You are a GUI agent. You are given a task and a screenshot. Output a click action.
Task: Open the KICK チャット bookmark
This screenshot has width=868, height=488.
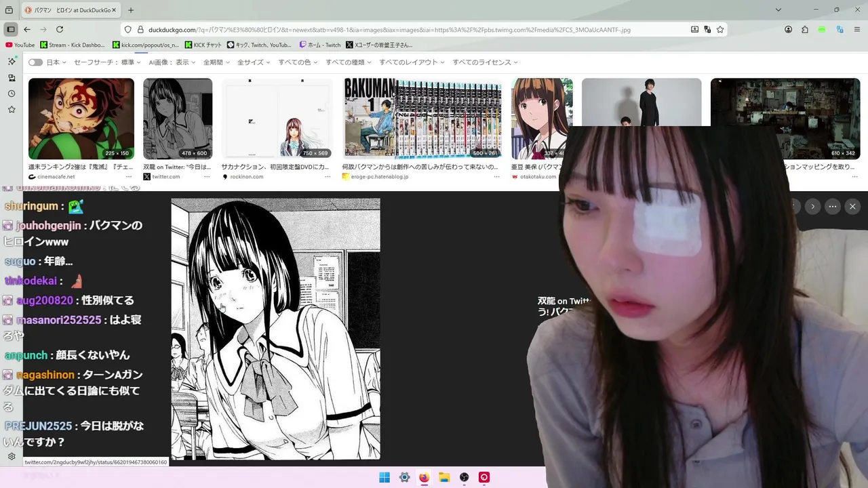coord(203,45)
